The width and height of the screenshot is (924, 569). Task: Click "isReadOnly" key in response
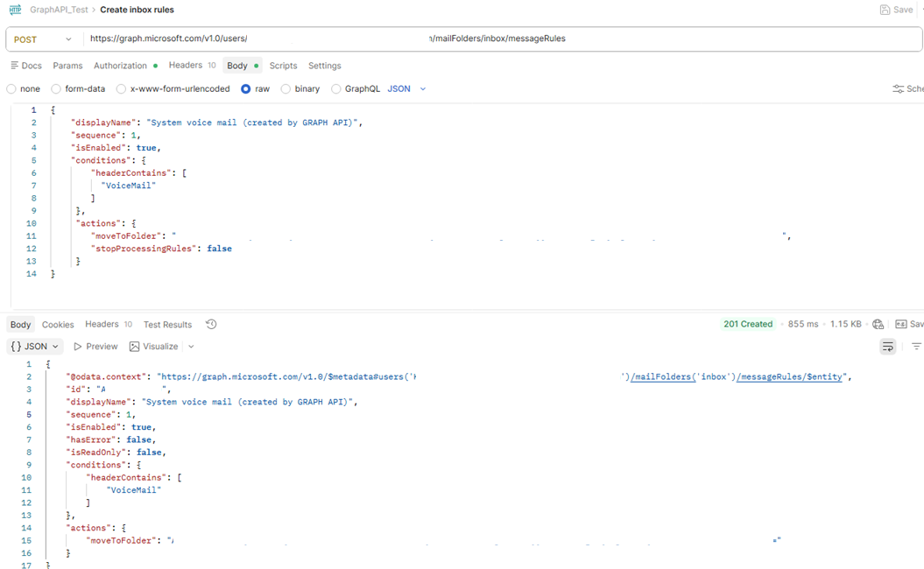pyautogui.click(x=98, y=453)
